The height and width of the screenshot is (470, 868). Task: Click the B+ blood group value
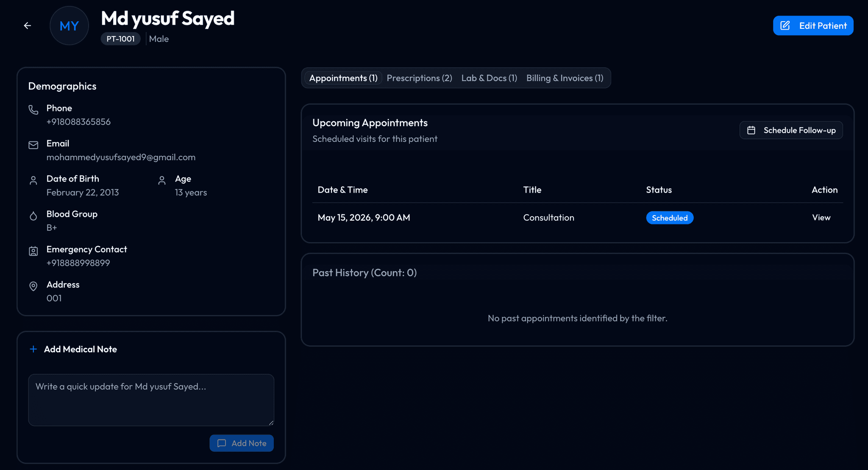coord(52,228)
